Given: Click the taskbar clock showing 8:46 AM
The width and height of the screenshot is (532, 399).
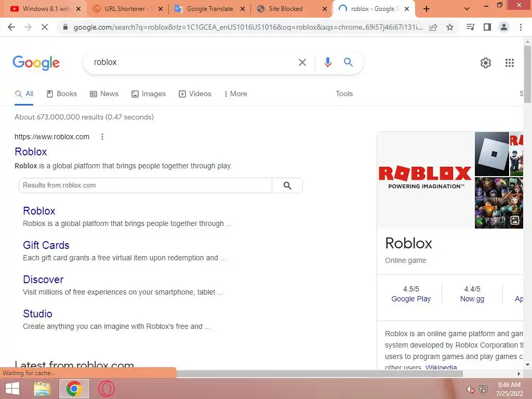Looking at the screenshot, I should click(509, 389).
